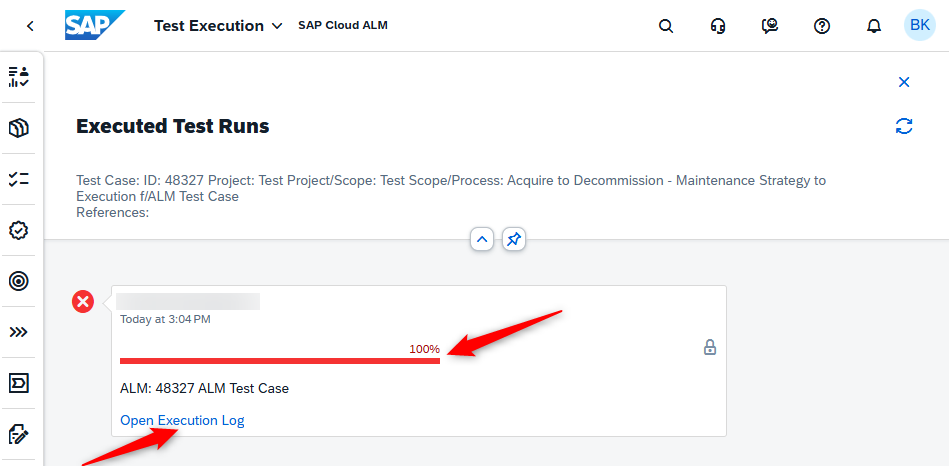Click the BK user avatar
This screenshot has height=466, width=949.
(920, 25)
